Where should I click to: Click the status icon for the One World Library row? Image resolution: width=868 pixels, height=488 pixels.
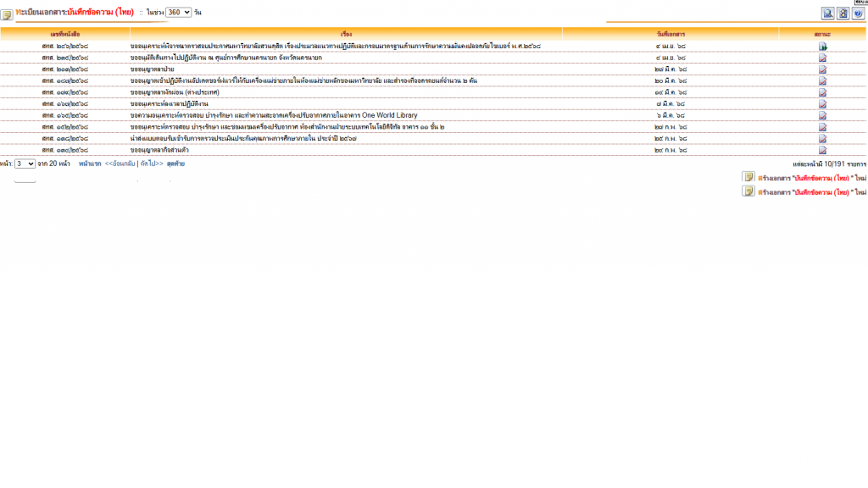click(x=822, y=115)
